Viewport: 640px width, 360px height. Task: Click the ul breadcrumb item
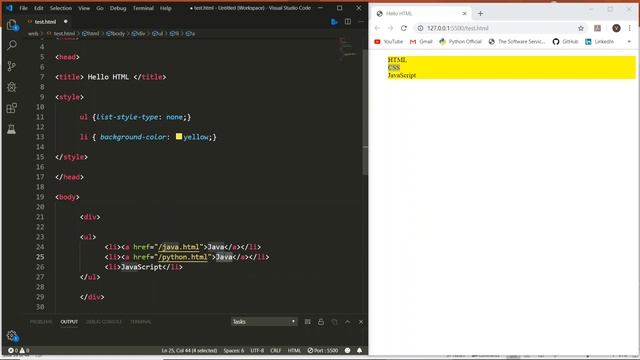(158, 34)
